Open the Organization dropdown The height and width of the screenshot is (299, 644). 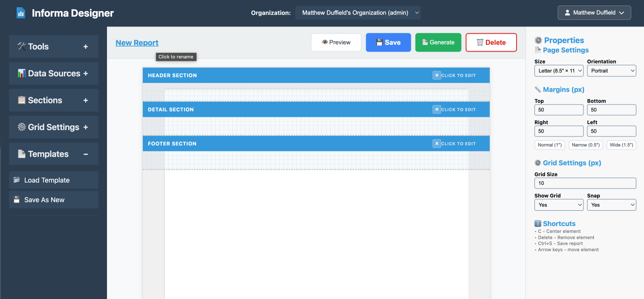tap(358, 13)
